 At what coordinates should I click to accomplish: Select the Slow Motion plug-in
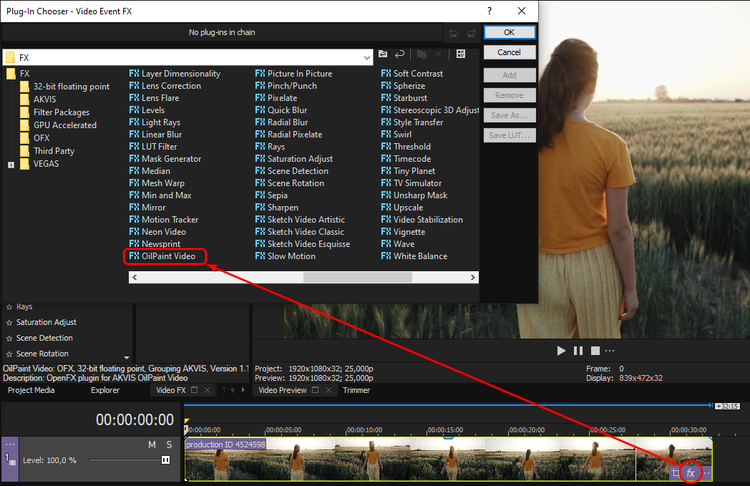(285, 256)
